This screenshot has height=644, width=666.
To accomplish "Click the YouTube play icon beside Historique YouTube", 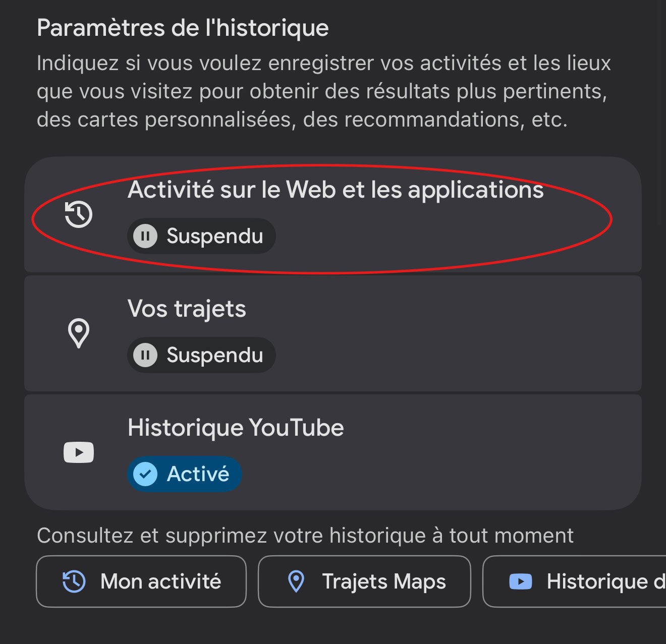I will (79, 452).
